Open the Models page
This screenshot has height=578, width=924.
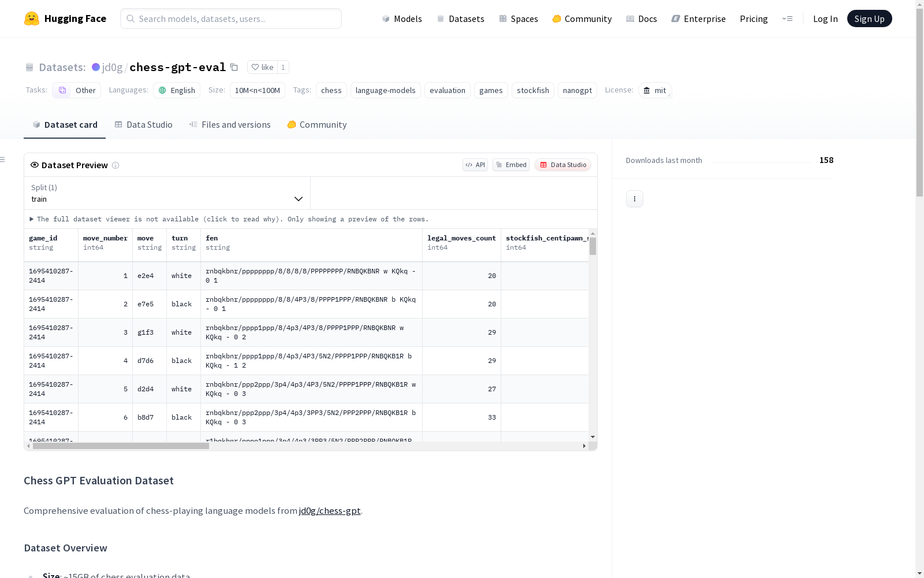(x=402, y=18)
